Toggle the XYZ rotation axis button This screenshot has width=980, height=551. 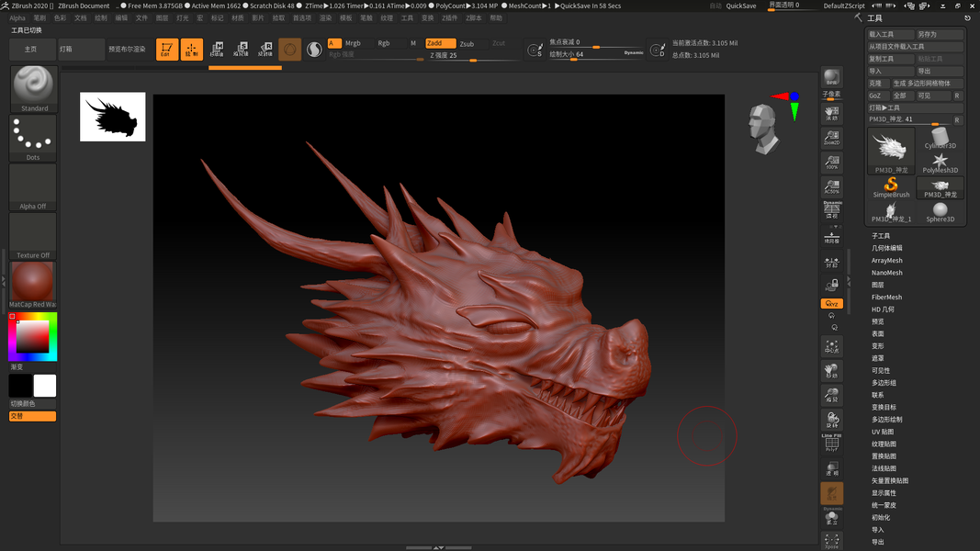[x=831, y=303]
